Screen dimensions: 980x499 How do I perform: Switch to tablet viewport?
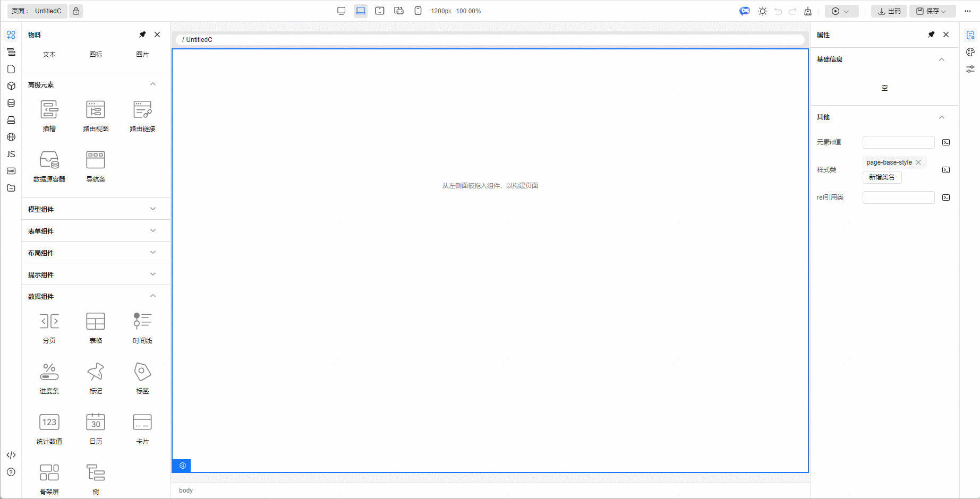point(380,11)
